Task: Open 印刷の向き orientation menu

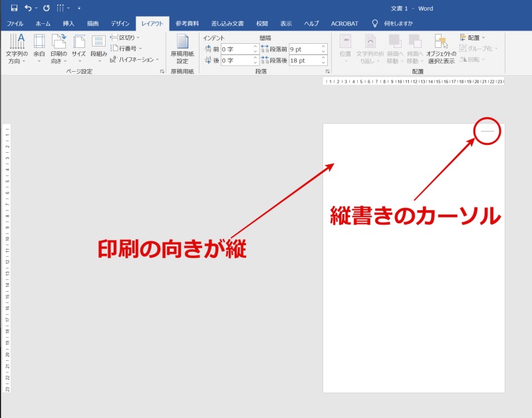Action: click(x=59, y=49)
